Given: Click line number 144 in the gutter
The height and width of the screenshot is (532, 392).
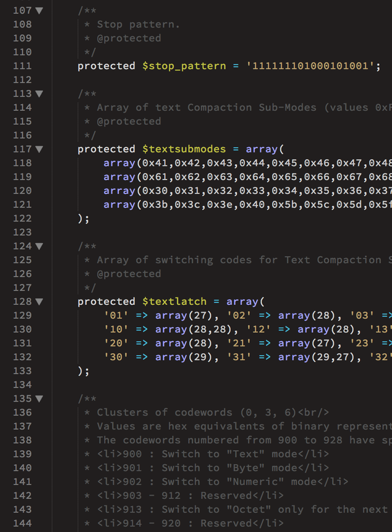Looking at the screenshot, I should pyautogui.click(x=23, y=523).
